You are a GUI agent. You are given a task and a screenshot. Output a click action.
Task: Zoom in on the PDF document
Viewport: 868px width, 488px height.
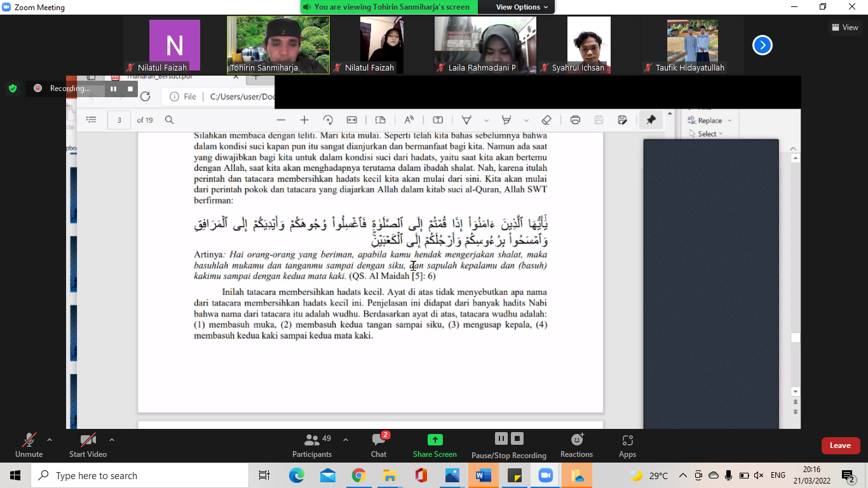(304, 120)
